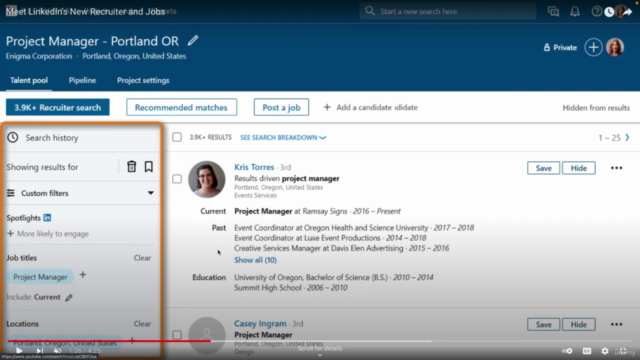Viewport: 640px width, 360px height.
Task: Open Kris Torres profile photo
Action: click(x=207, y=179)
